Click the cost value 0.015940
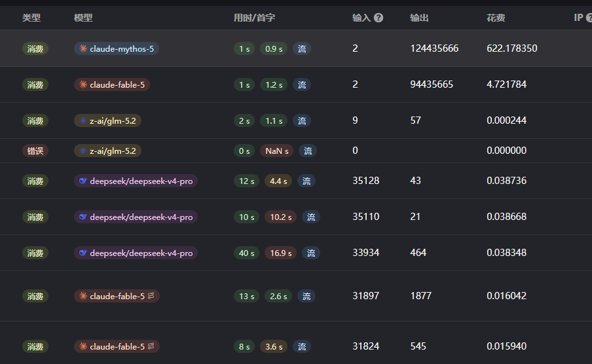 (x=506, y=346)
